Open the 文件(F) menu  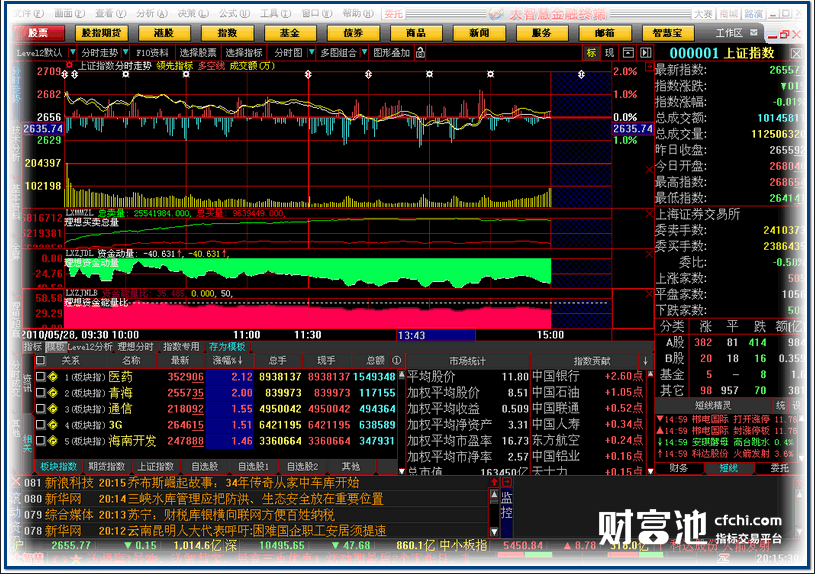click(29, 14)
